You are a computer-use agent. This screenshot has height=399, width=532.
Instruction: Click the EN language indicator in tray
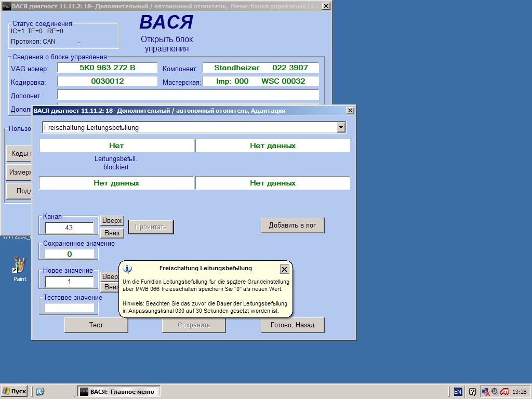(458, 392)
